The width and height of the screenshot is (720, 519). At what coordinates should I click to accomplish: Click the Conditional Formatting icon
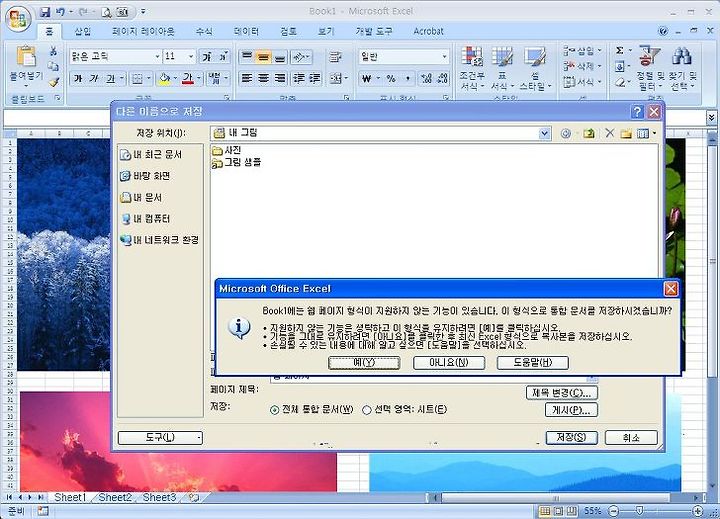[472, 56]
